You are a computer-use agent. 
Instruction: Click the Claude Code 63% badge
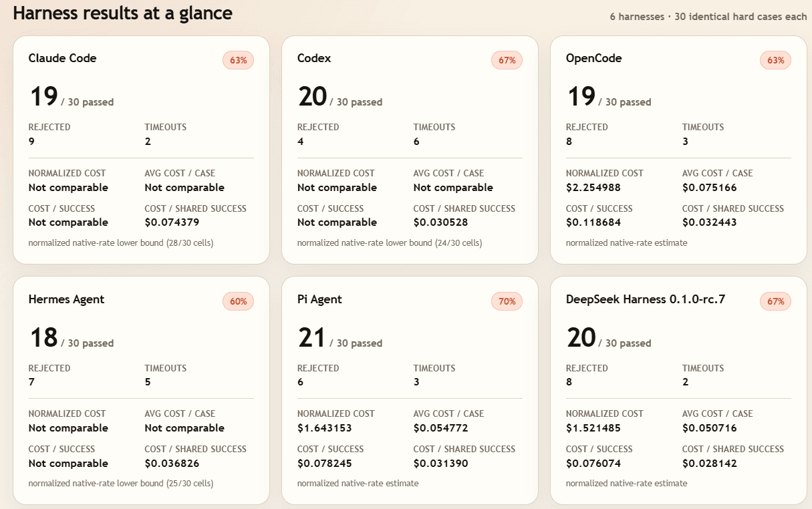point(238,60)
